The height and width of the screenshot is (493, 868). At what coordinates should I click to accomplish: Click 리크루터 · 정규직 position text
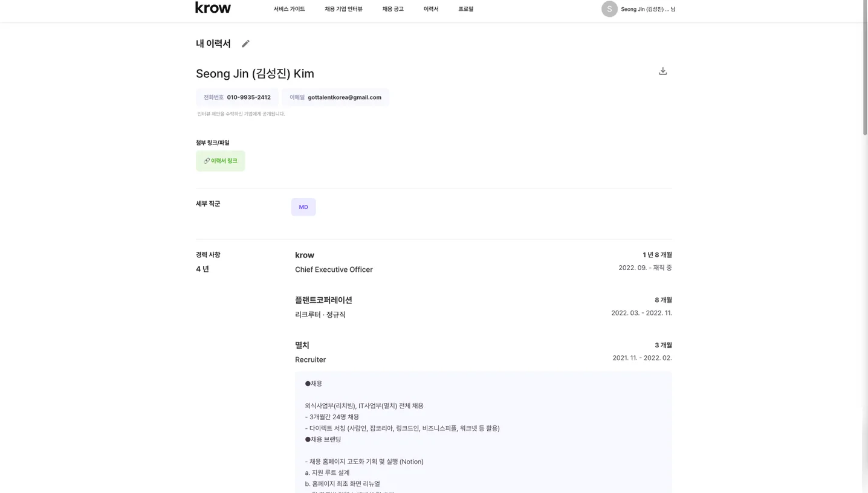pos(320,315)
